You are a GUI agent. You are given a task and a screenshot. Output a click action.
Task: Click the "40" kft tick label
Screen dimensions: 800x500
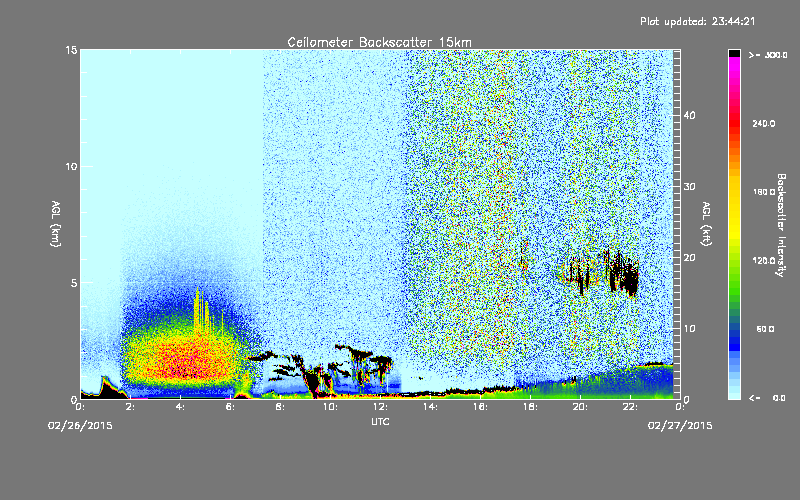689,115
